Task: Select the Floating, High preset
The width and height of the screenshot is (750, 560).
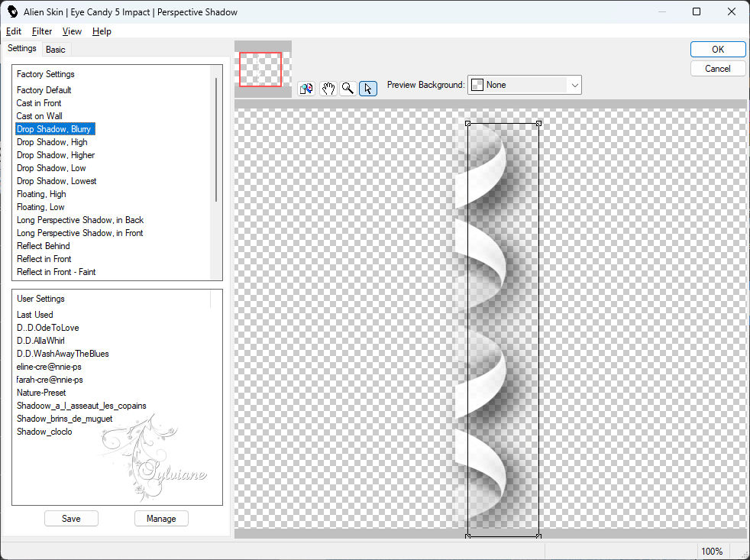Action: pyautogui.click(x=41, y=194)
